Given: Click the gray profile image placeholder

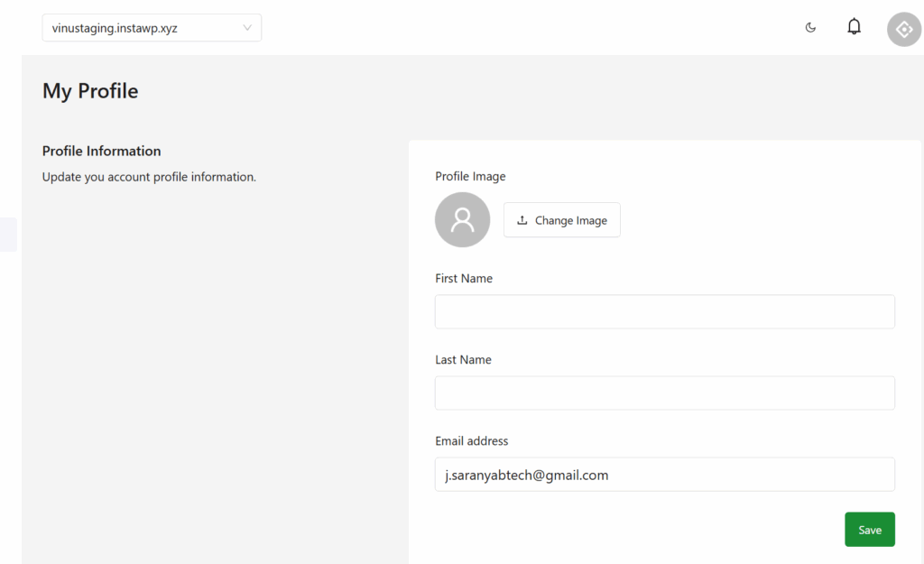Looking at the screenshot, I should pos(462,220).
